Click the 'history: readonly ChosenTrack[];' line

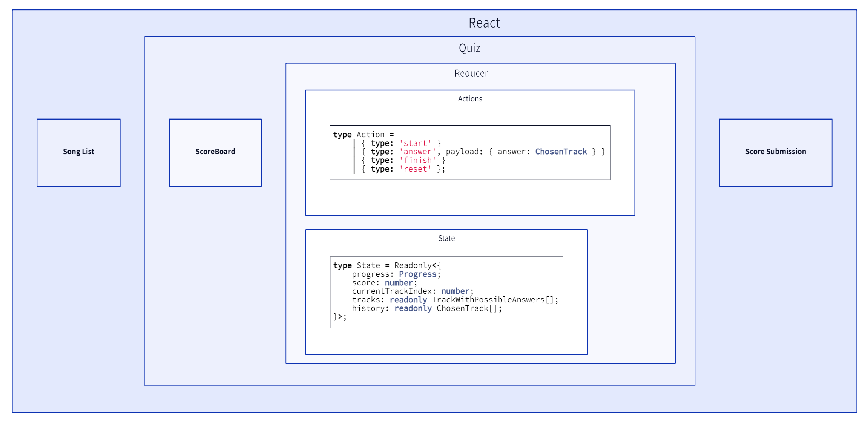pyautogui.click(x=427, y=308)
